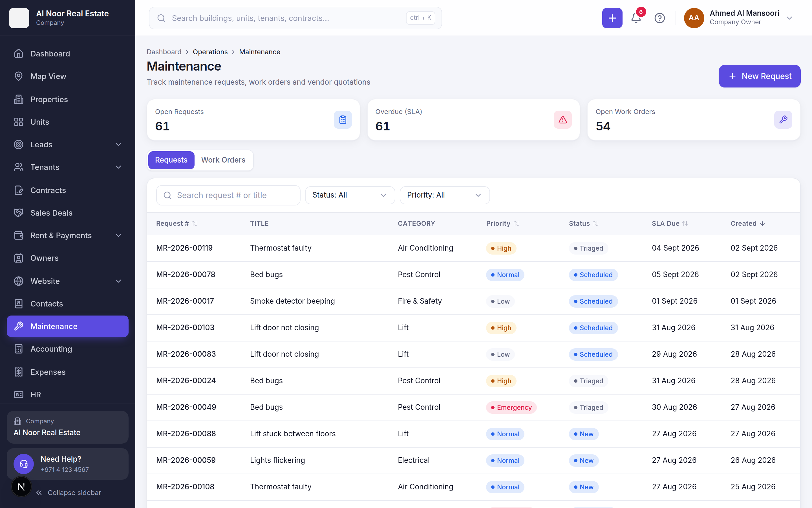812x508 pixels.
Task: Select Maintenance in the sidebar
Action: pyautogui.click(x=67, y=326)
